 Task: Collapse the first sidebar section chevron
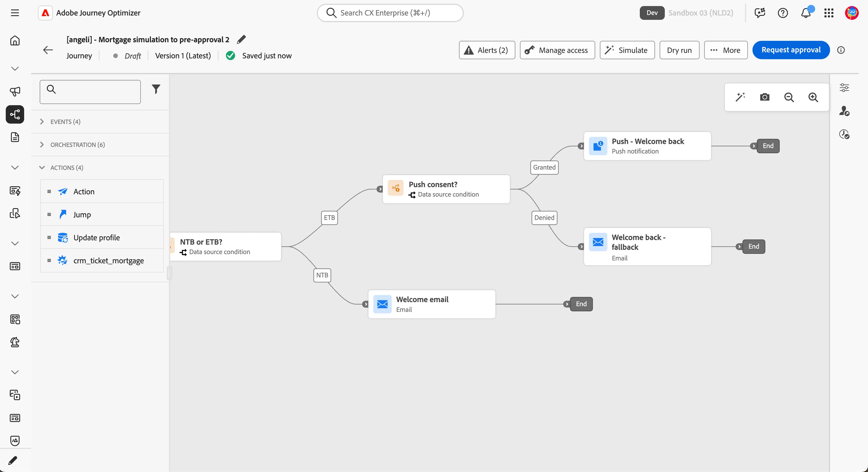coord(15,69)
